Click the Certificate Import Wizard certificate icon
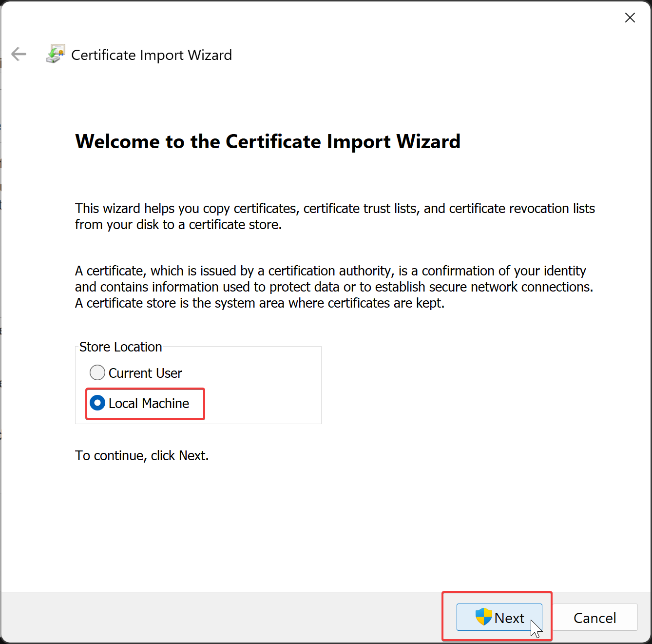 (55, 53)
